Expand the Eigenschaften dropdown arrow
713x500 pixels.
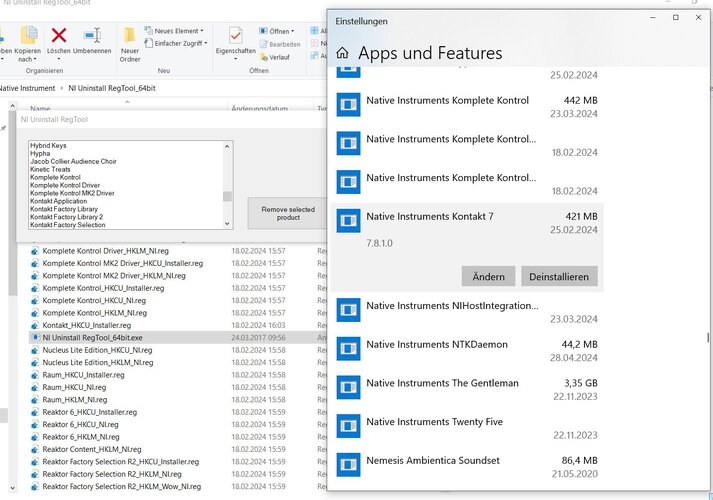(236, 59)
